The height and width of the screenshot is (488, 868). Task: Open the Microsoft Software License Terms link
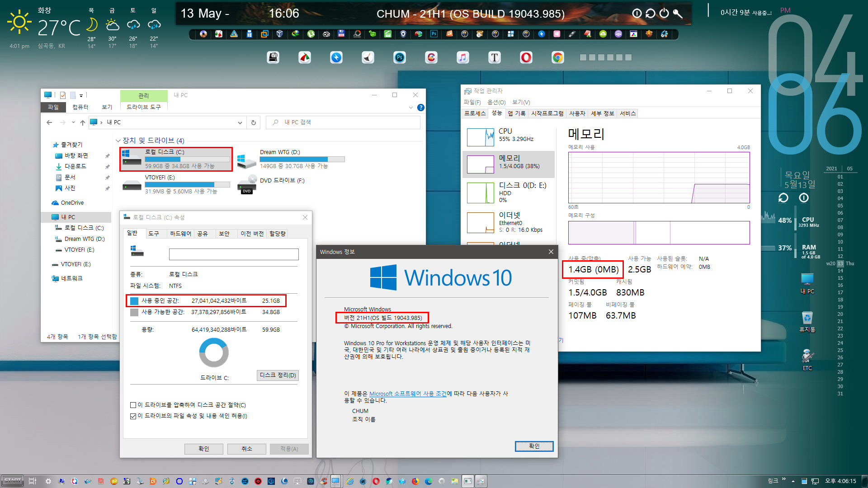pyautogui.click(x=408, y=394)
